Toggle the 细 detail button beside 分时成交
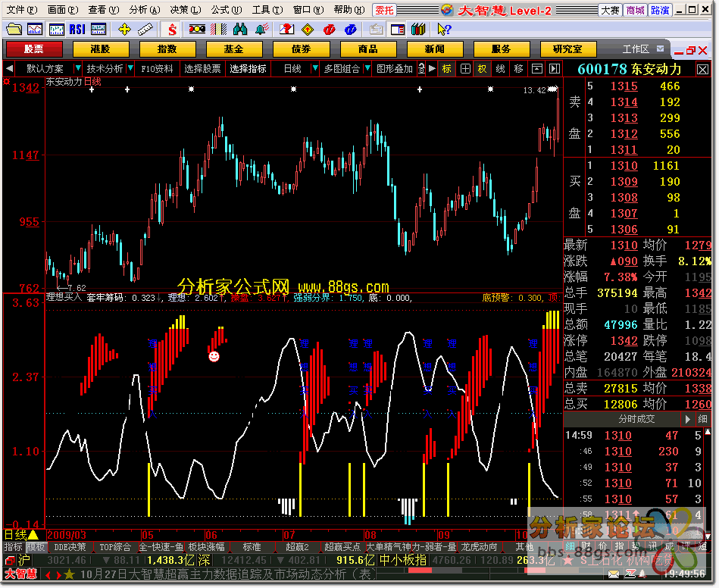Screen dimensions: 719x588 tap(702, 419)
